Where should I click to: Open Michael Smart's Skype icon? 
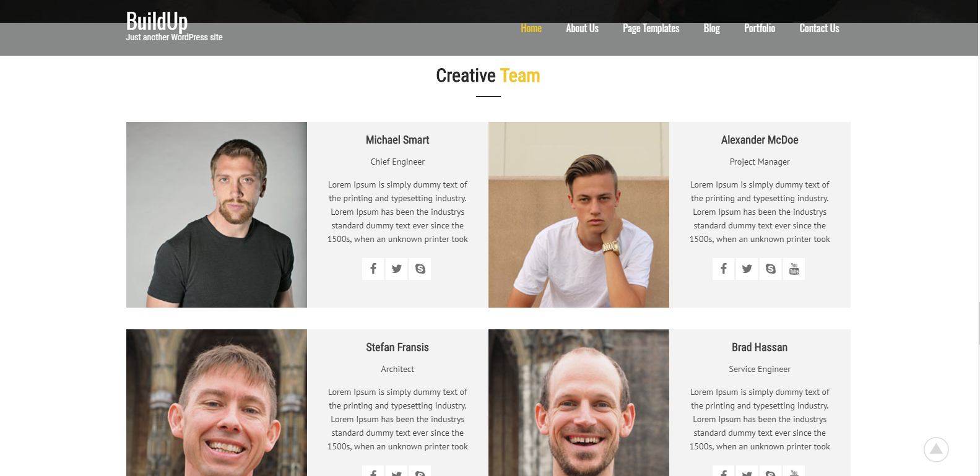(x=420, y=269)
